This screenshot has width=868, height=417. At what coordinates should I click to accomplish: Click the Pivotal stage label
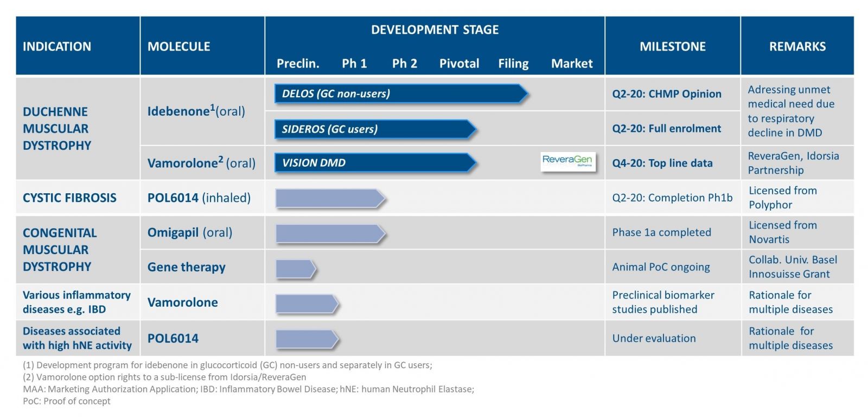[x=459, y=64]
